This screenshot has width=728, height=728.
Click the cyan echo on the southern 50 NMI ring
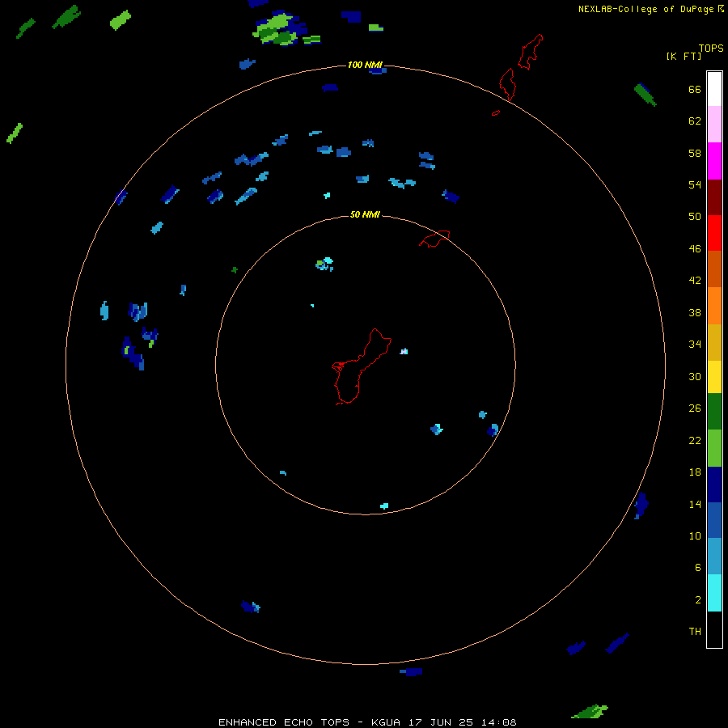coord(384,506)
